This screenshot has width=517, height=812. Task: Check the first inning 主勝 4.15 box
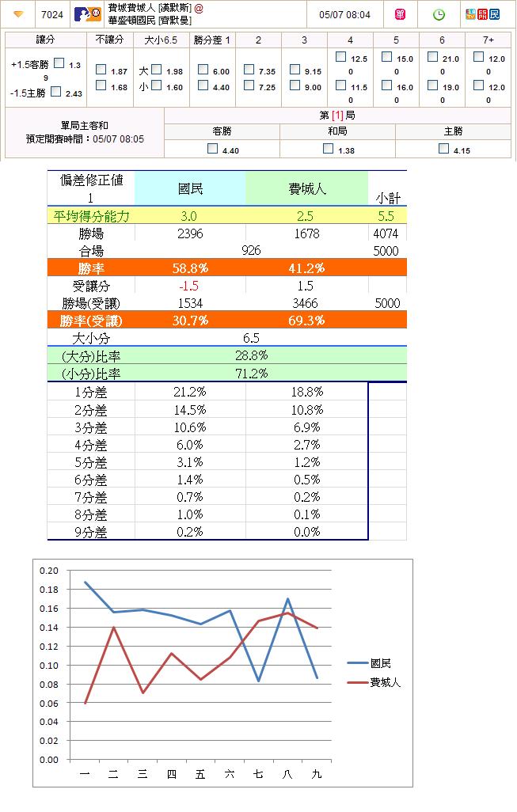point(443,149)
